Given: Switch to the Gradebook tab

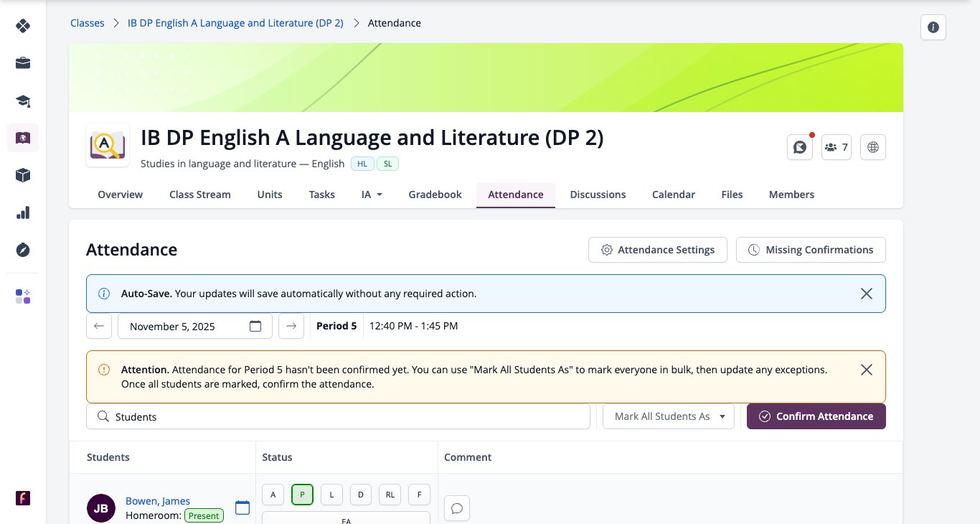Looking at the screenshot, I should [435, 195].
